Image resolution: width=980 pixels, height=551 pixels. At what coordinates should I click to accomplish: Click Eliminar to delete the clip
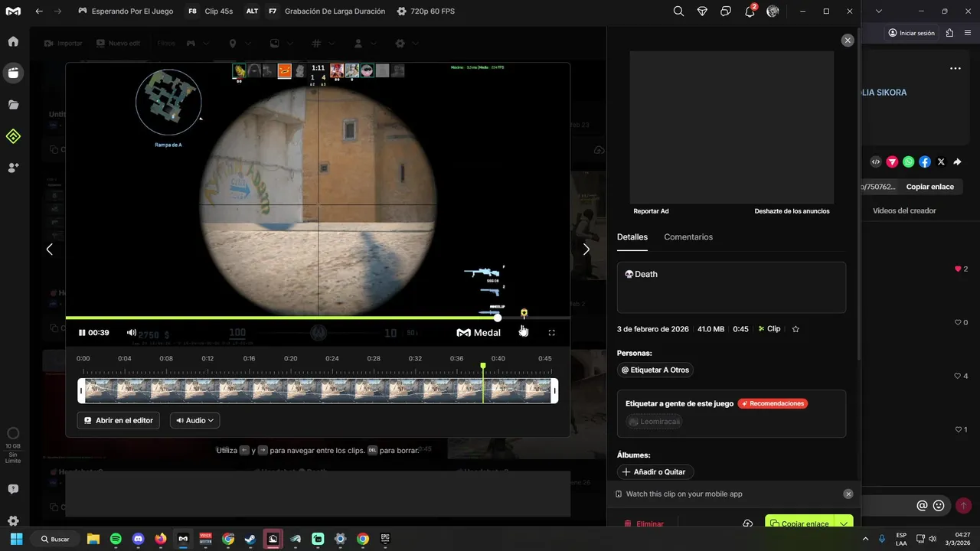643,524
